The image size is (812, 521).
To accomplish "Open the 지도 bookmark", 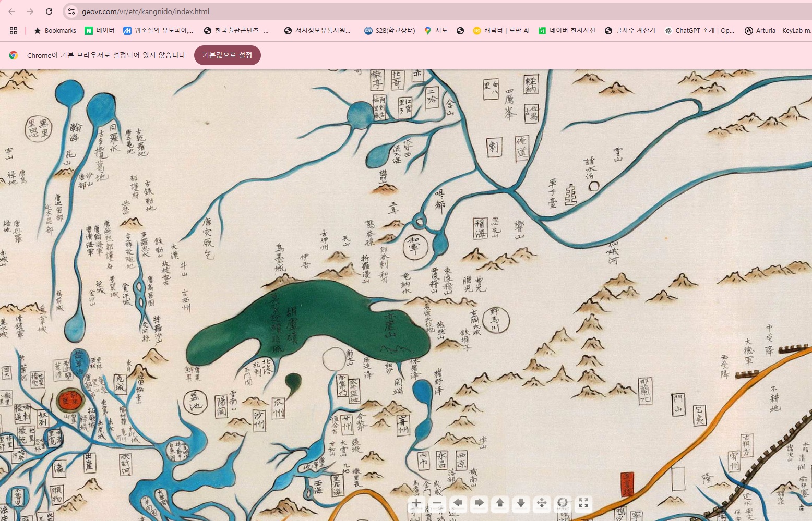I will pos(436,31).
